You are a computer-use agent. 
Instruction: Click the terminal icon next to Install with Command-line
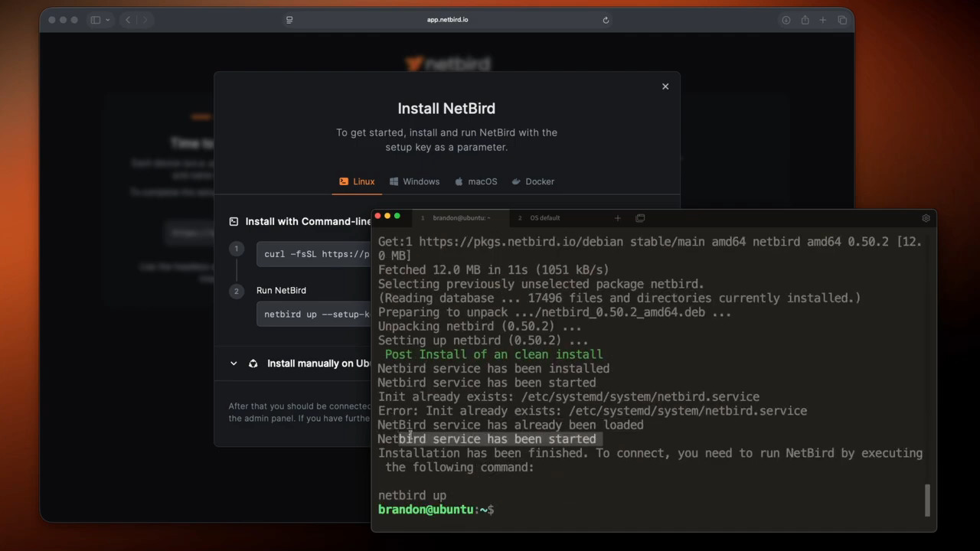(x=234, y=222)
